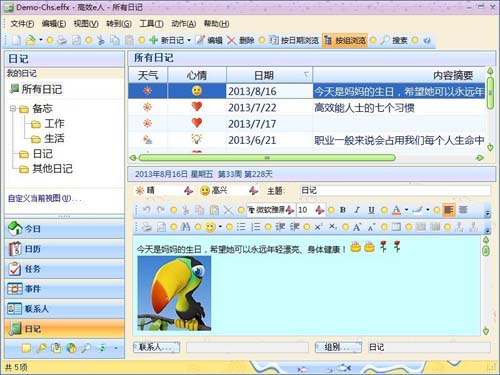Open the 视图(V) menu

click(x=86, y=24)
